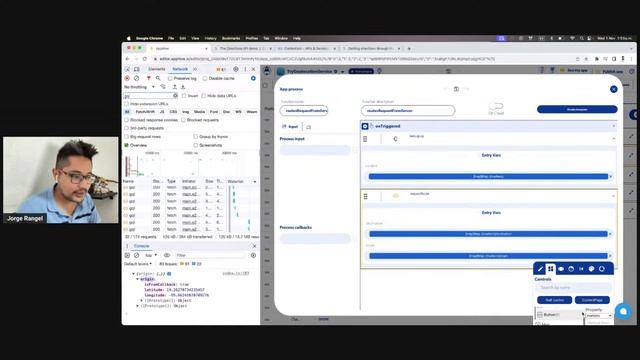Click the drag handle of first process step
This screenshot has height=360, width=640.
(x=365, y=139)
